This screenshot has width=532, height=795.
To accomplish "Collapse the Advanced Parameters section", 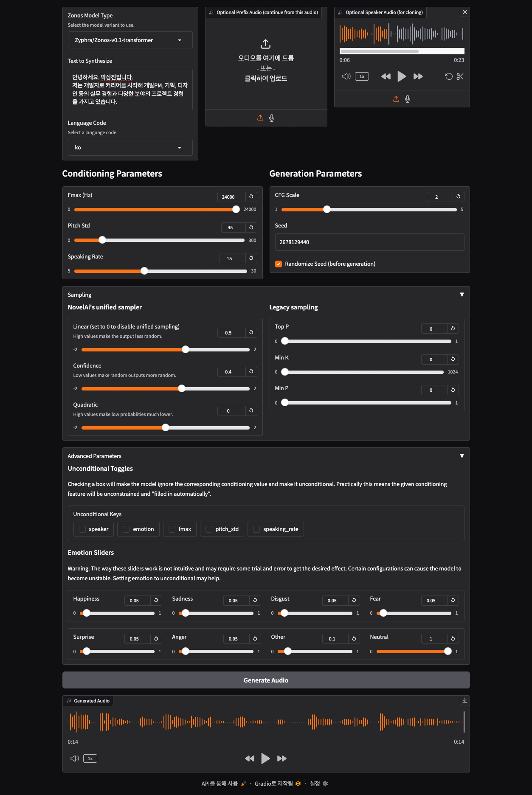I will click(x=462, y=456).
